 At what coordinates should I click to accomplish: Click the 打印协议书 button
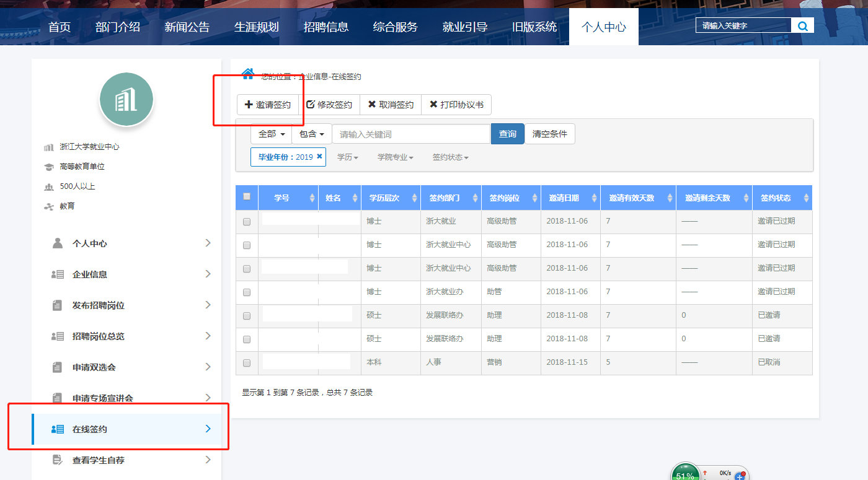point(456,105)
